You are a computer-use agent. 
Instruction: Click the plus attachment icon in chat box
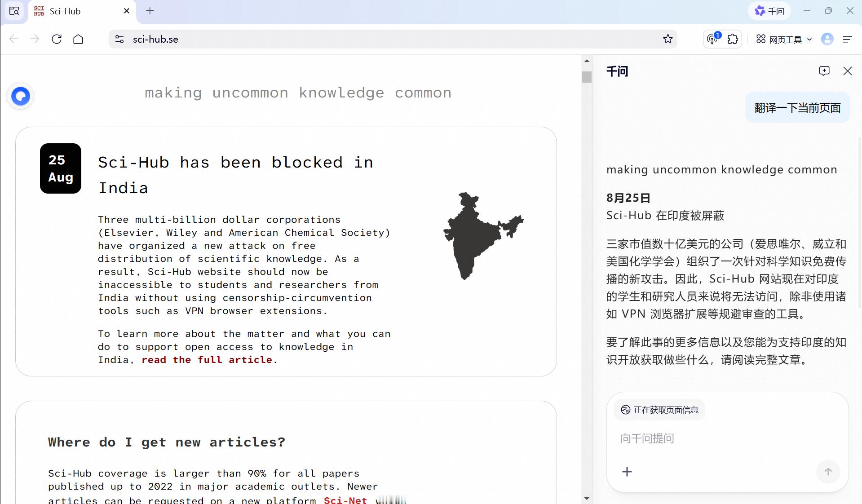point(627,472)
